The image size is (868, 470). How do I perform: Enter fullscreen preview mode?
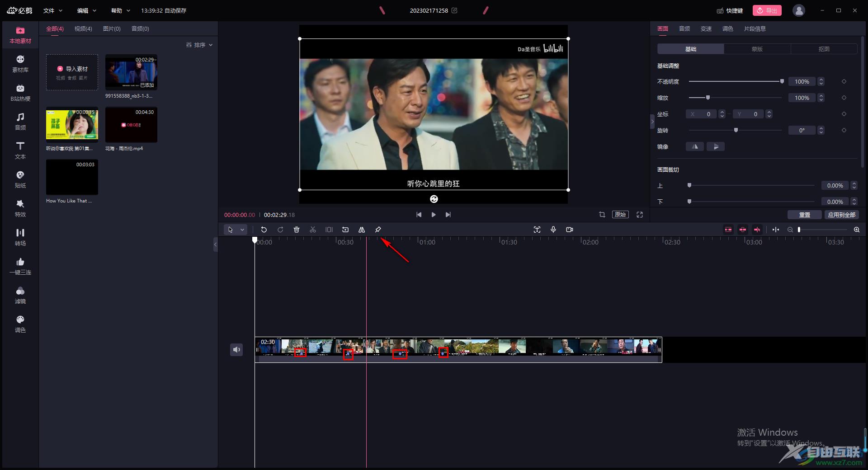pyautogui.click(x=640, y=215)
